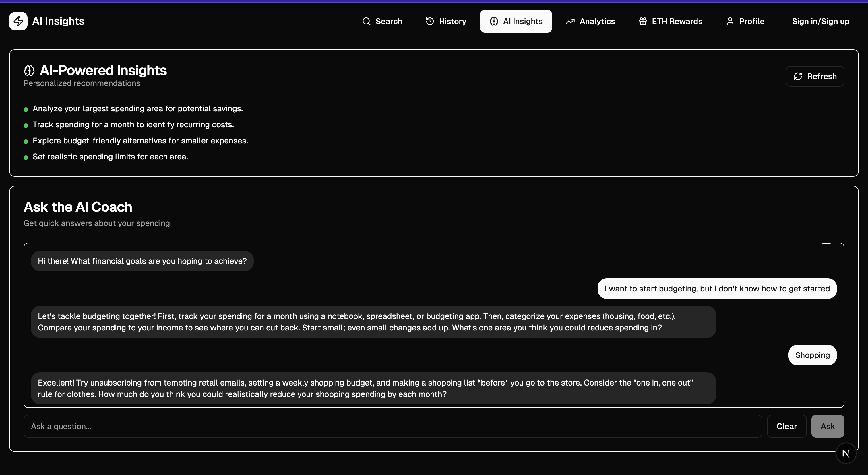868x475 pixels.
Task: Open the History menu item
Action: click(452, 21)
